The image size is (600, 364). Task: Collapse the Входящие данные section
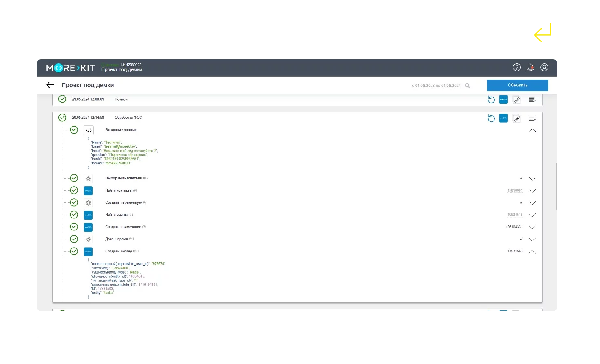pos(532,130)
